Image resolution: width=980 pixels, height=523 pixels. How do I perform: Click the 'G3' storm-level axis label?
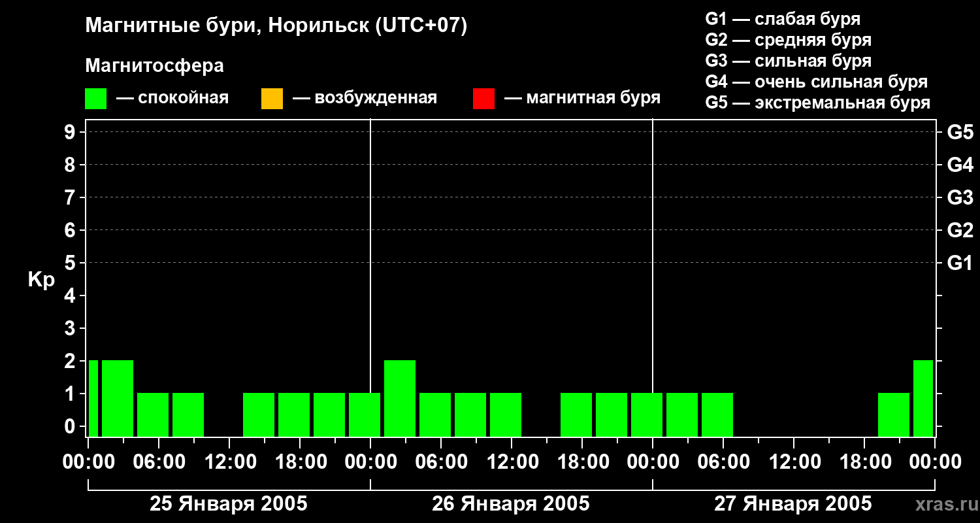(x=960, y=197)
